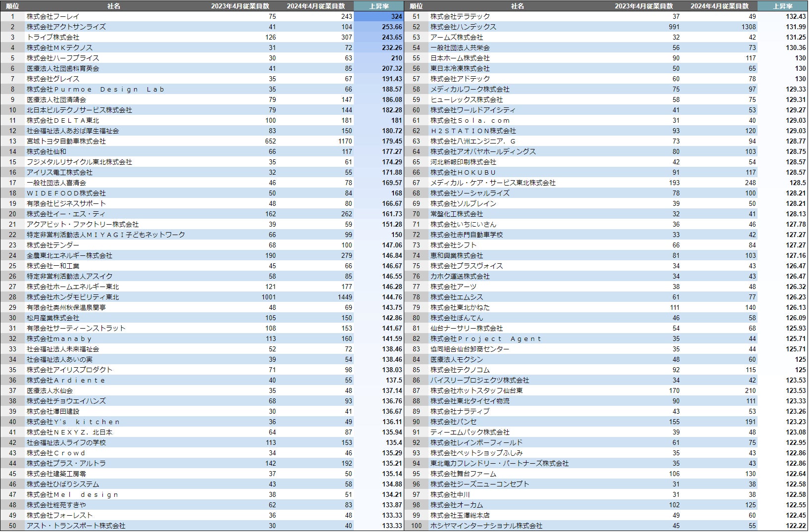Screen dimensions: 809x532
Task: Choose ティーエムパック株式会社
Action: pyautogui.click(x=470, y=432)
